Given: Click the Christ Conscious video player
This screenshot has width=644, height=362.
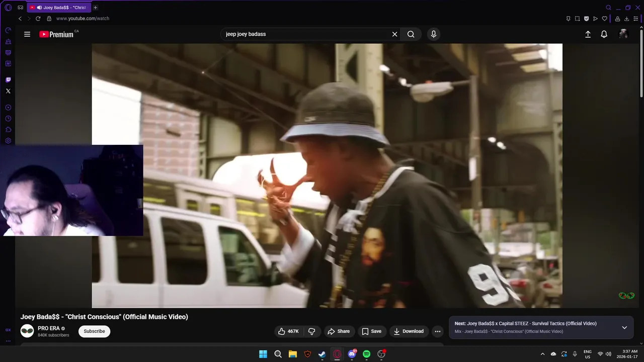Looking at the screenshot, I should click(x=327, y=175).
